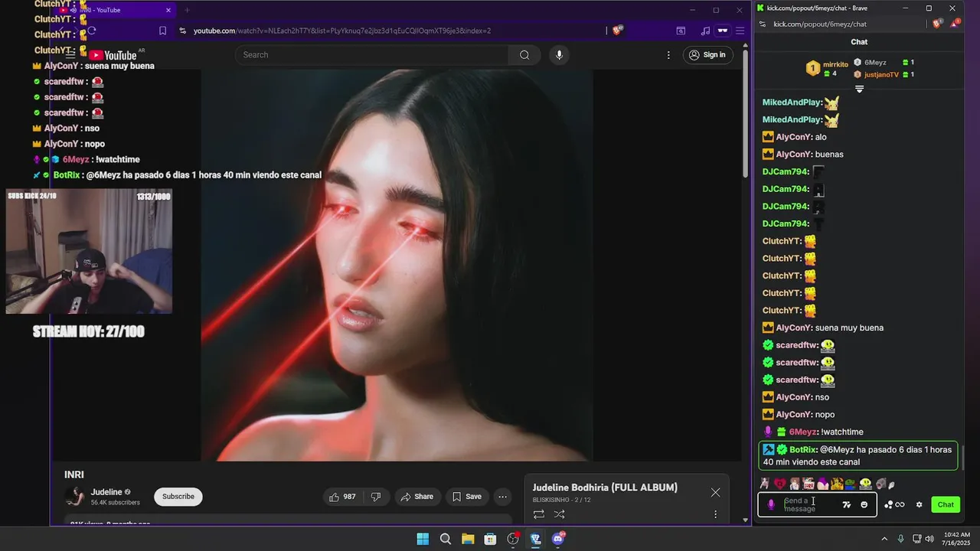
Task: Dislike the INRI video
Action: pos(376,497)
